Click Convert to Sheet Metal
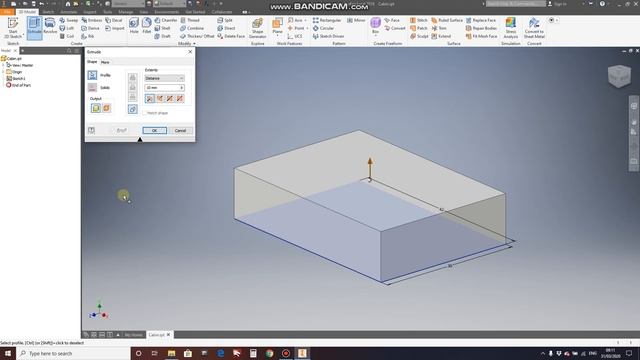The image size is (640, 360). click(x=534, y=28)
